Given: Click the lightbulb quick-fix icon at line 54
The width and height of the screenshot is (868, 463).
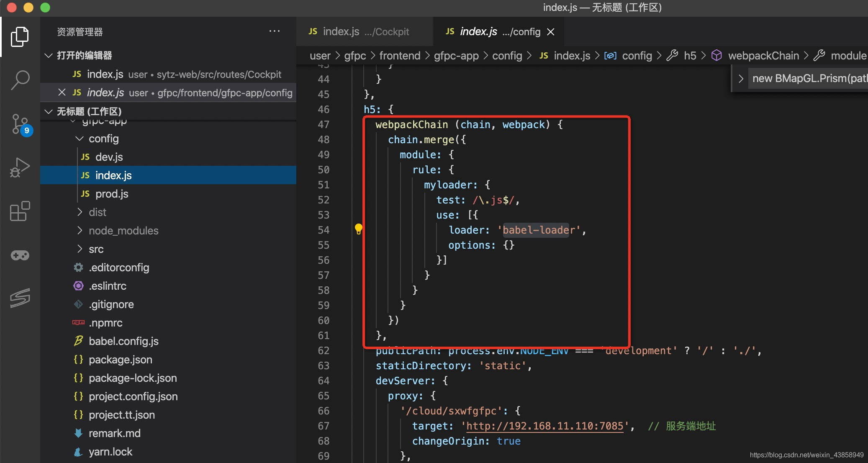Looking at the screenshot, I should (358, 229).
